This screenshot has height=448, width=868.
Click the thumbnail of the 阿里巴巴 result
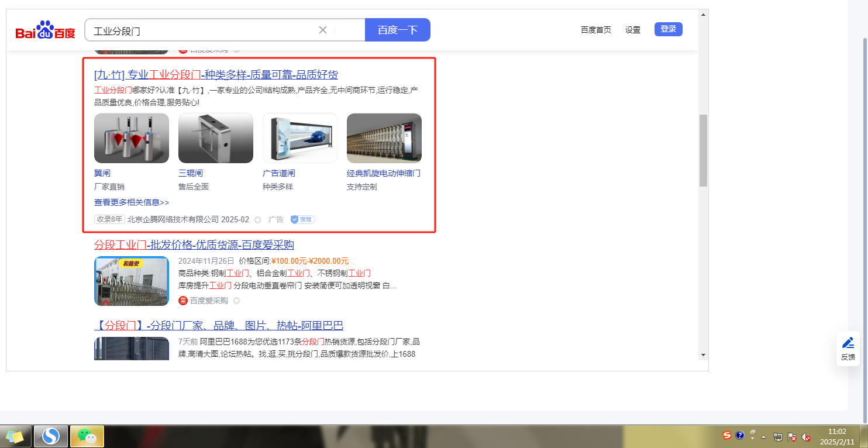click(x=132, y=349)
